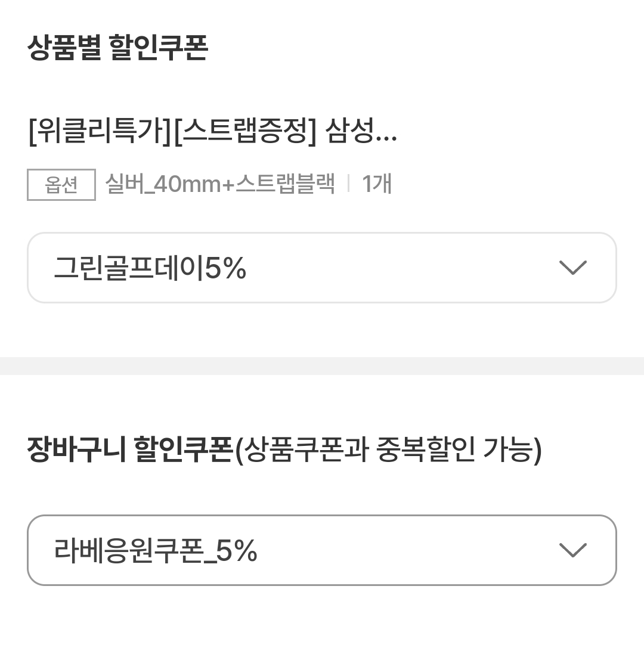Open the 그린골프데이5% product coupon dropdown
The width and height of the screenshot is (644, 648).
322,268
